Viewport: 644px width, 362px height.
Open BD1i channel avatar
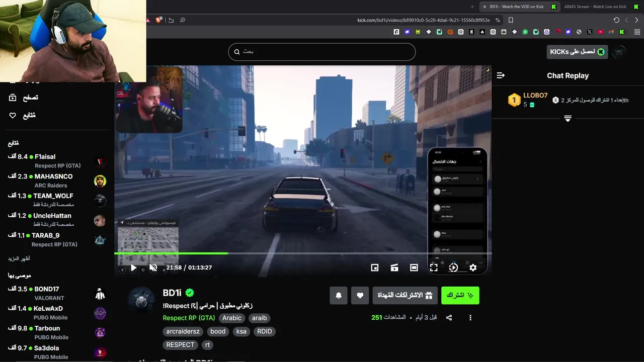(141, 301)
